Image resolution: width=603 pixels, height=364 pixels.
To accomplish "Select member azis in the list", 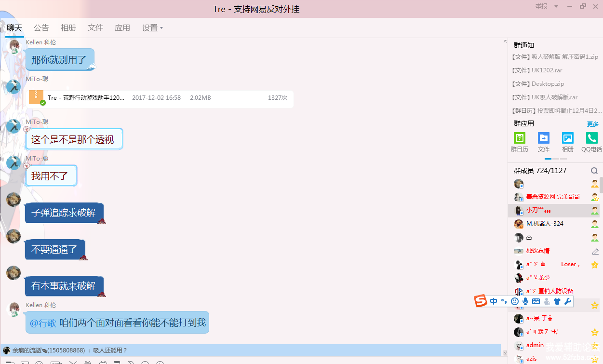I will coord(554,359).
